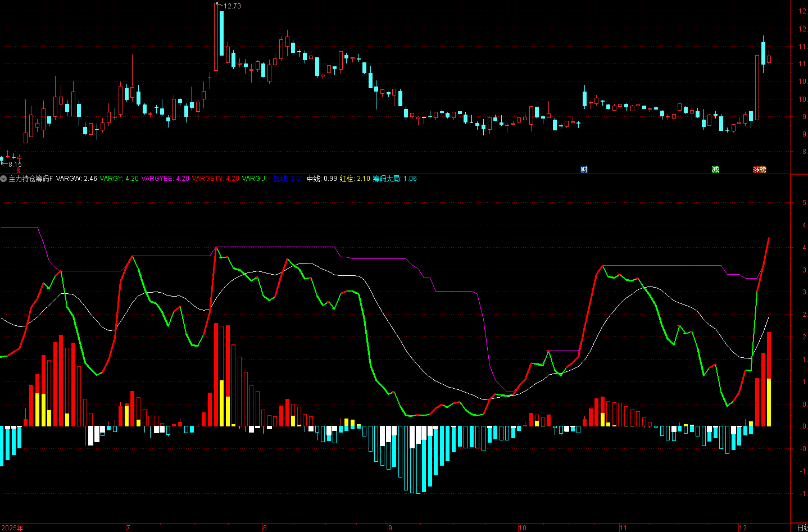Expand the 主力持仓筹码F indicator dropdown arrow
This screenshot has width=808, height=532.
click(x=4, y=179)
